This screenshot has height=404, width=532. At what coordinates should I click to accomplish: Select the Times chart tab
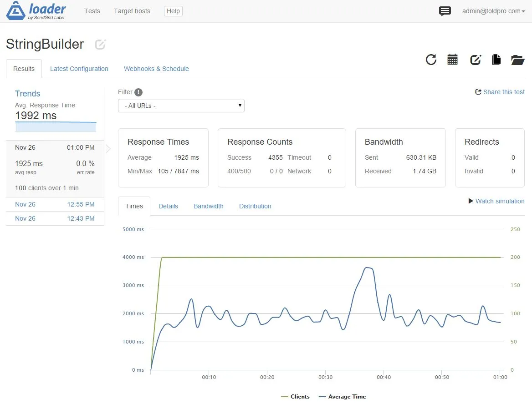[134, 206]
